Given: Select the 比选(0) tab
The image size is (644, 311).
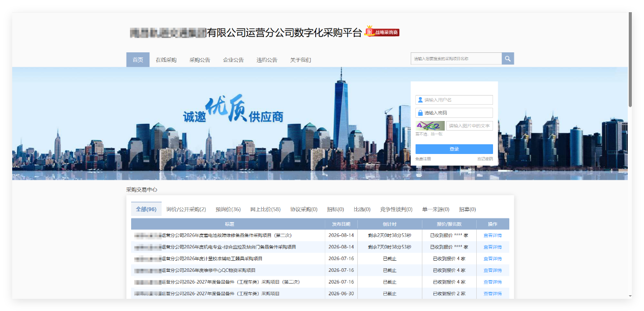Looking at the screenshot, I should coord(362,209).
